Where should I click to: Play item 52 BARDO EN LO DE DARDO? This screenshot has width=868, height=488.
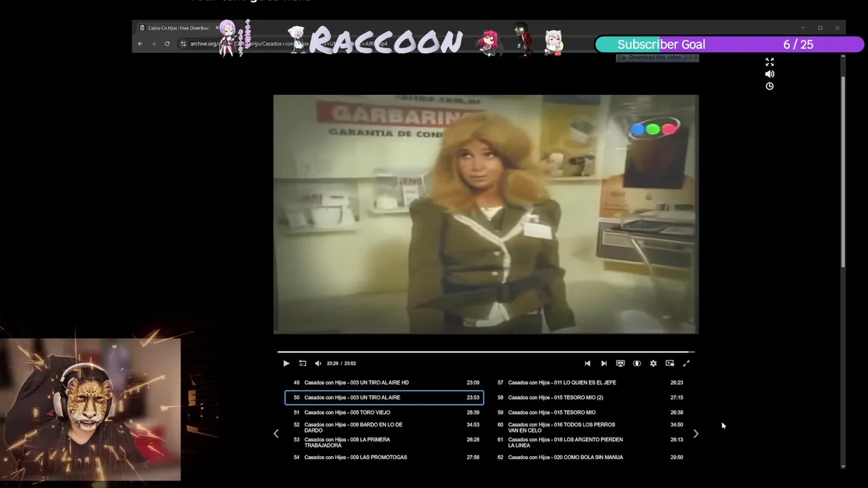[x=384, y=427]
